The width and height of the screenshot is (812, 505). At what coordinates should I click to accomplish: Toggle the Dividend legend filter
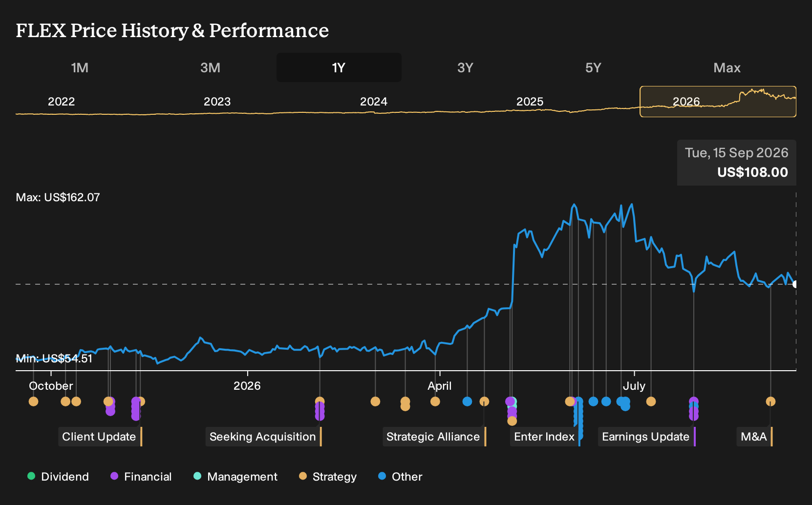pyautogui.click(x=58, y=477)
